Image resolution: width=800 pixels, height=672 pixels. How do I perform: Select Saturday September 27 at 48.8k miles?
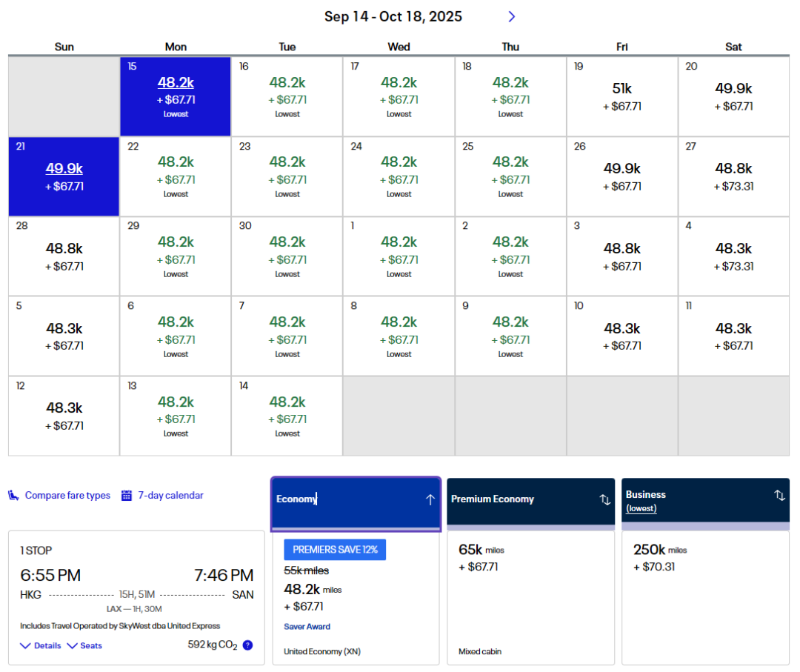(x=733, y=177)
